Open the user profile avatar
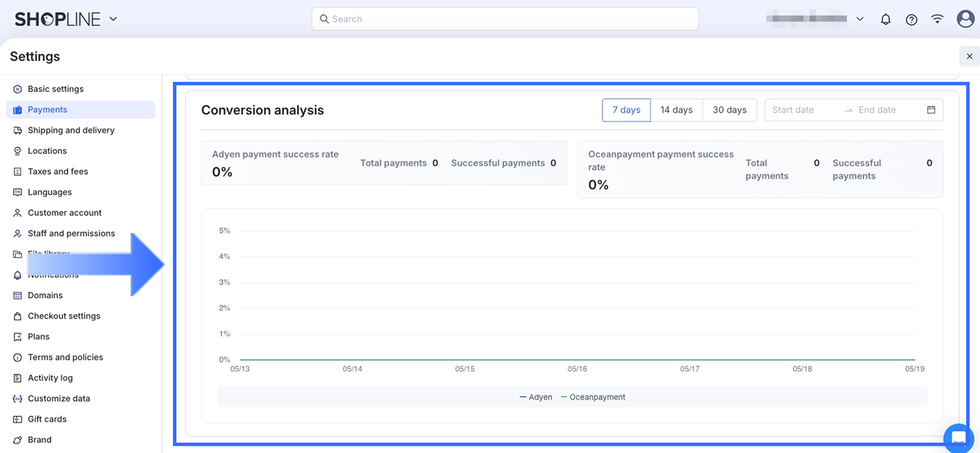Viewport: 980px width, 453px height. (x=965, y=19)
